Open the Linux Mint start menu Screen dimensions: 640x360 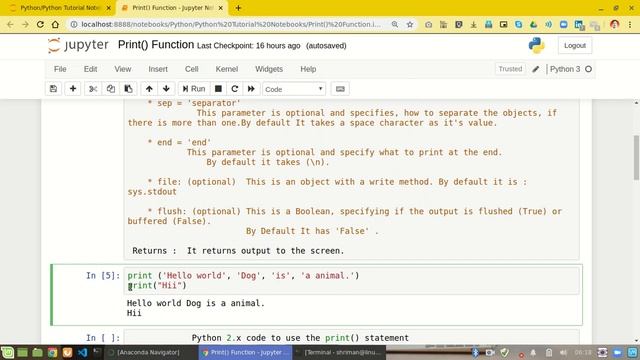point(7,352)
